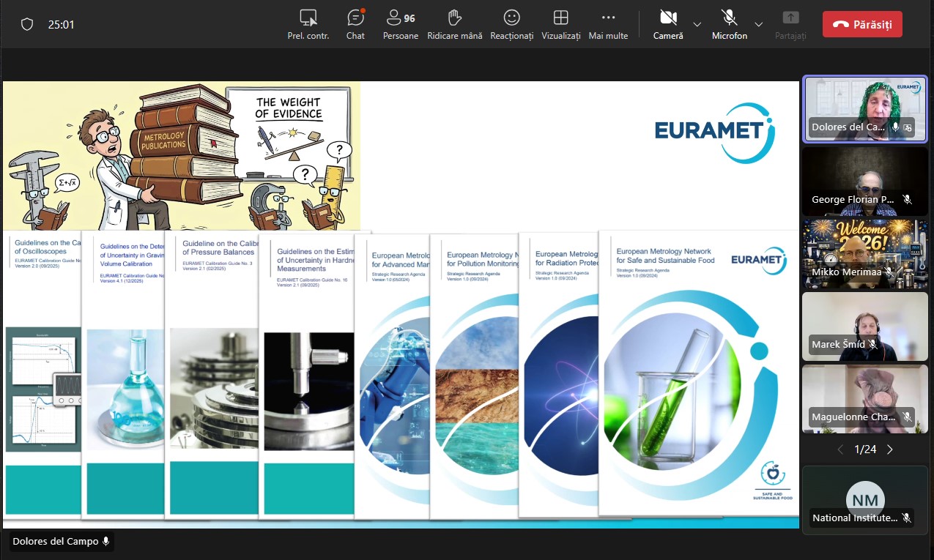The width and height of the screenshot is (934, 560).
Task: Select Mikko Merimaa video thumbnail
Action: pos(864,254)
